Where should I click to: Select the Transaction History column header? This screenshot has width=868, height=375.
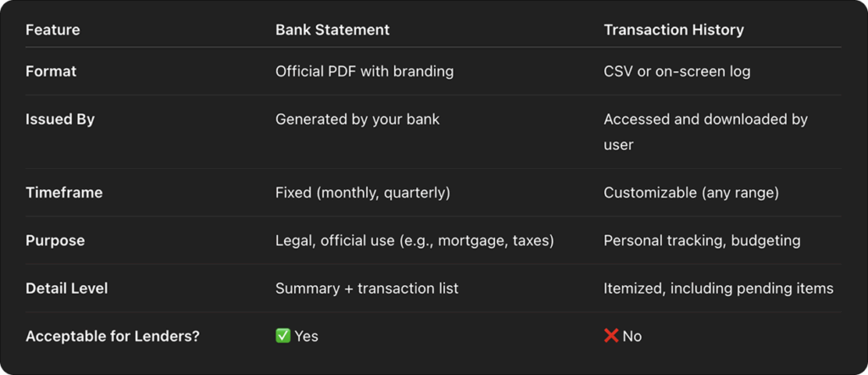tap(674, 30)
